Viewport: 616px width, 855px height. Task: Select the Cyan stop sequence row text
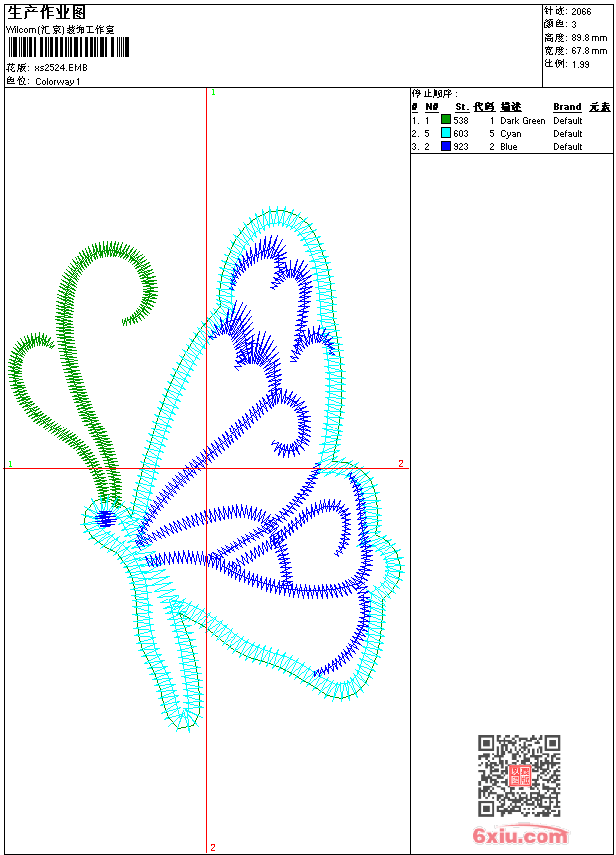pyautogui.click(x=510, y=134)
